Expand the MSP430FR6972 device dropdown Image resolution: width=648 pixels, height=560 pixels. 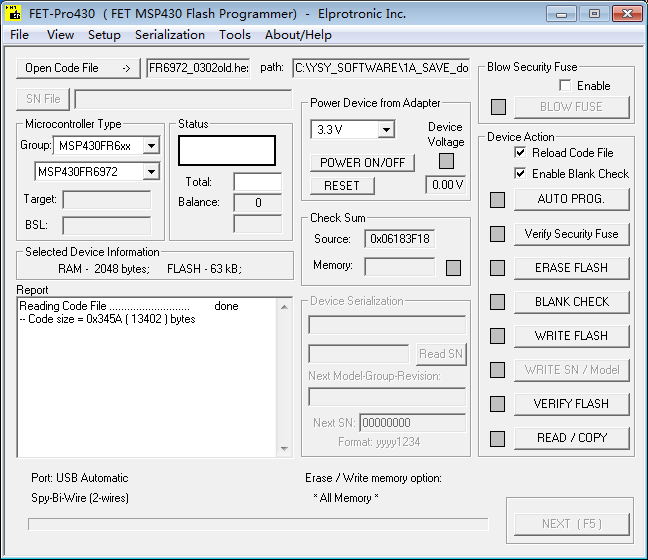[151, 171]
